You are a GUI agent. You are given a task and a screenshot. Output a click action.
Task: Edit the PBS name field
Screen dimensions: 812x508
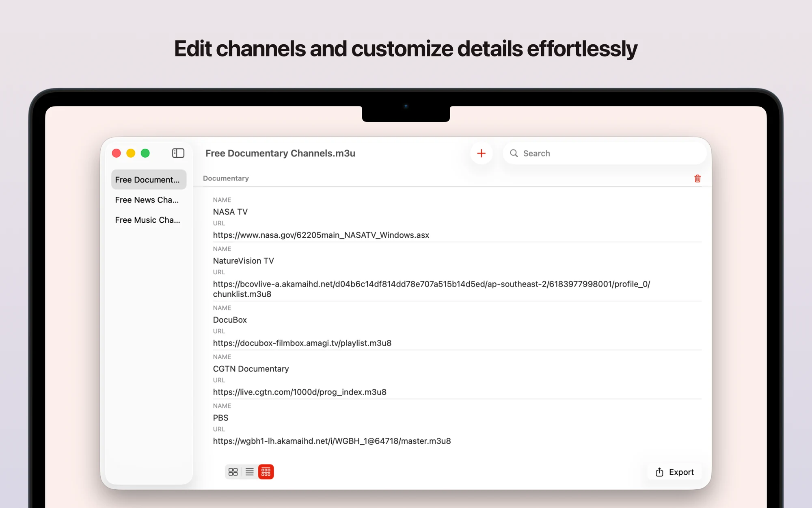[x=220, y=418]
